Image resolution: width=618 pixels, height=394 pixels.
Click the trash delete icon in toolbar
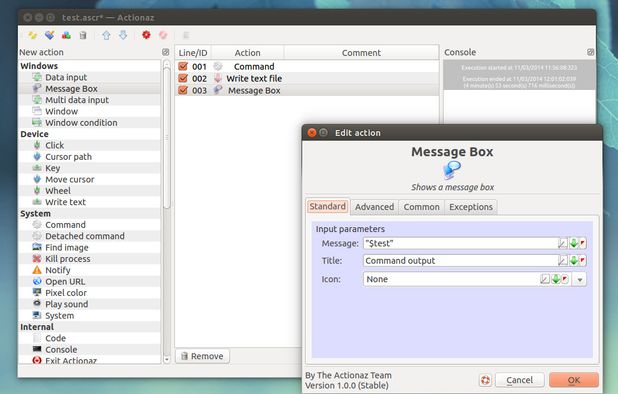point(83,35)
